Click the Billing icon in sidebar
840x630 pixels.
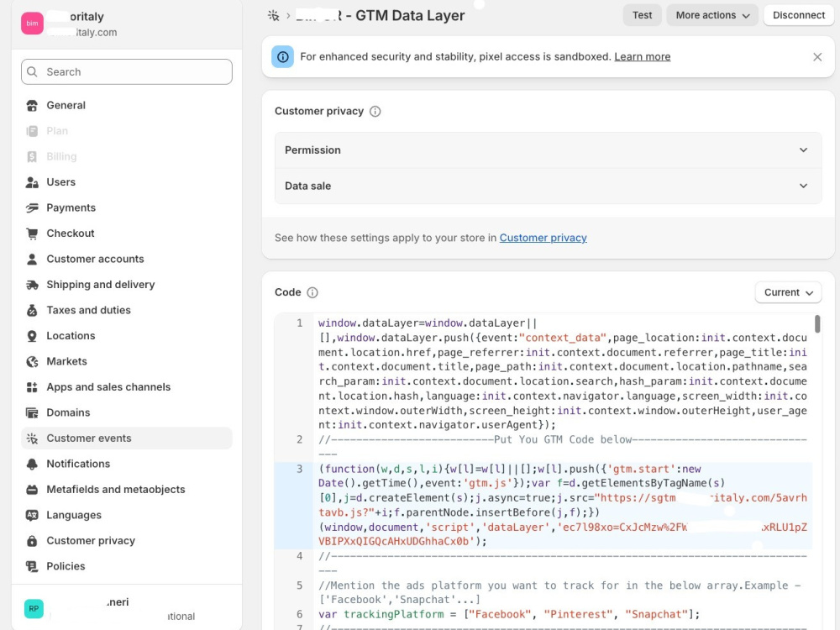pos(32,157)
